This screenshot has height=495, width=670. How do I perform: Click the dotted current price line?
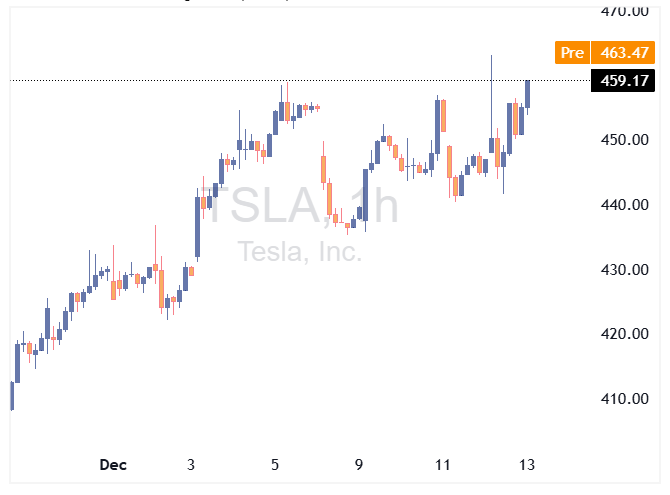click(300, 80)
